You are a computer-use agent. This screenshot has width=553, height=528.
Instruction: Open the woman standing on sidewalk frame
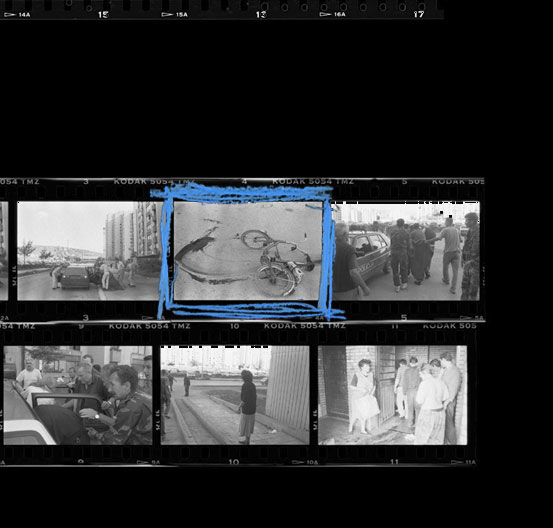click(235, 395)
